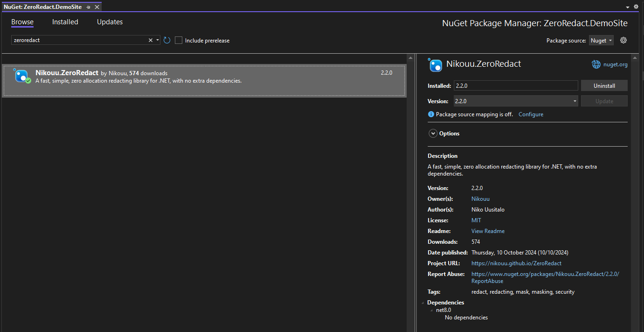644x332 pixels.
Task: Clear the search box with X
Action: tap(151, 40)
